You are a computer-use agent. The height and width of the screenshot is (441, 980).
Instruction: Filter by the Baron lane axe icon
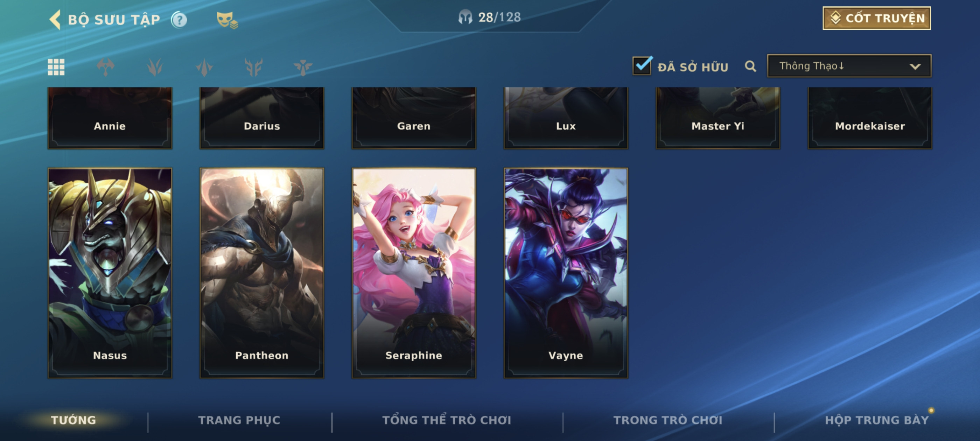pyautogui.click(x=105, y=67)
